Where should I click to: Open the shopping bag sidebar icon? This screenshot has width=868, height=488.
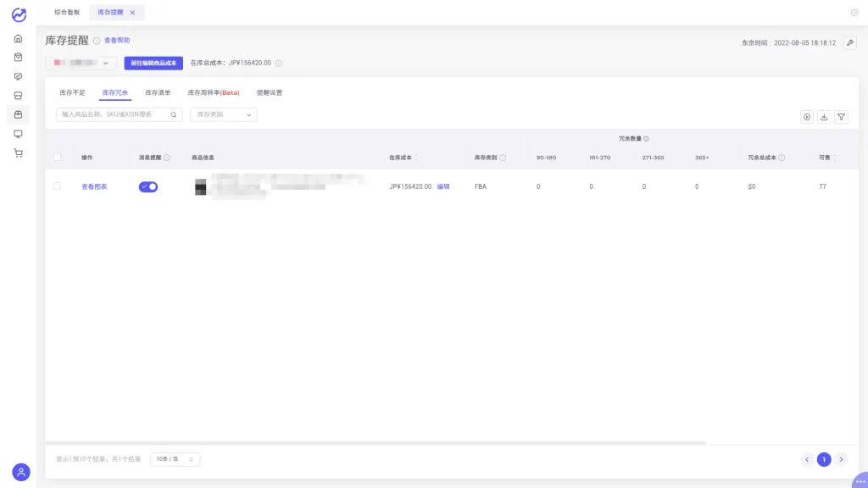click(19, 58)
